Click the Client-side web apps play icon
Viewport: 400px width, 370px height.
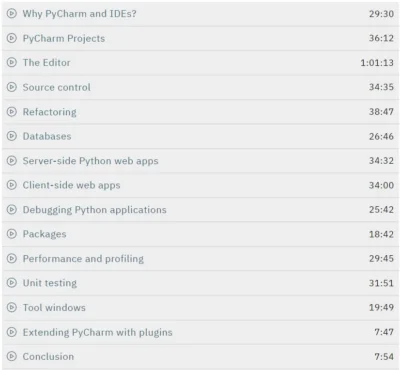coord(12,185)
